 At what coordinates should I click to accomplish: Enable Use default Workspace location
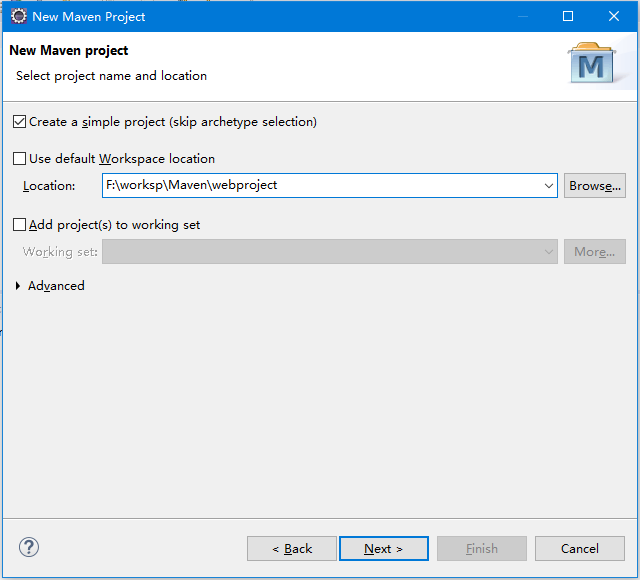pyautogui.click(x=20, y=158)
